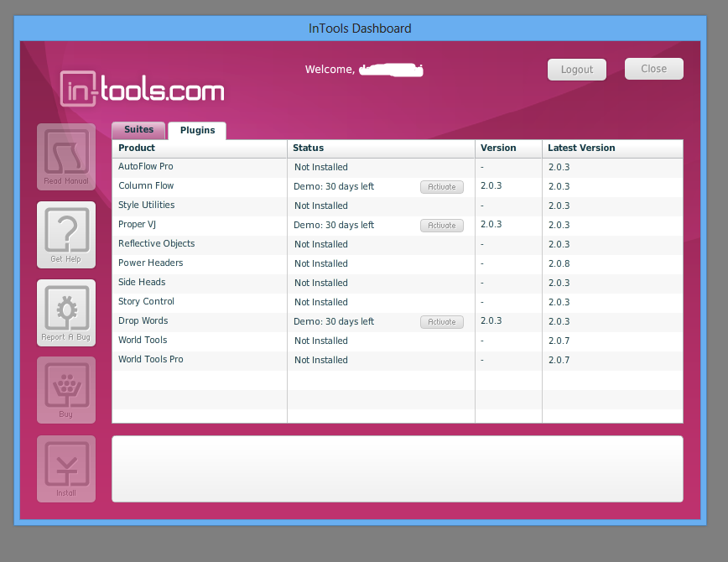Click the Buy basket icon

(66, 390)
